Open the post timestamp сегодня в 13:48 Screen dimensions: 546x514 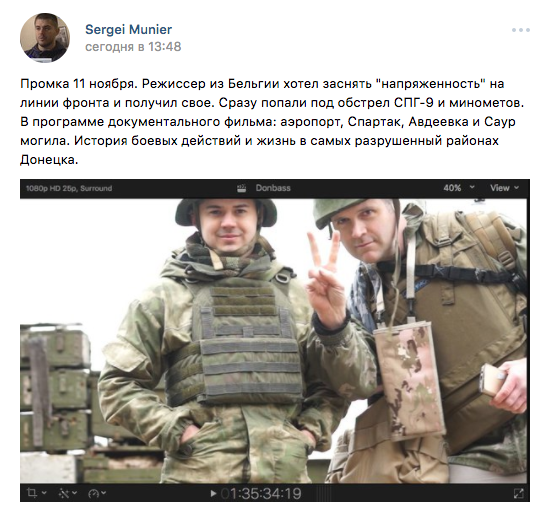[133, 47]
